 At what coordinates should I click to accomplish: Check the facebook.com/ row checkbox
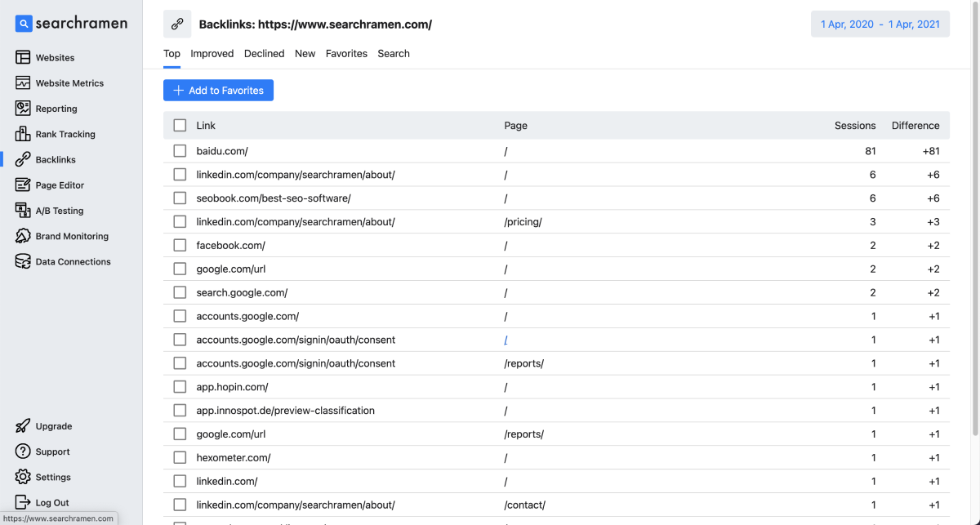pyautogui.click(x=180, y=245)
